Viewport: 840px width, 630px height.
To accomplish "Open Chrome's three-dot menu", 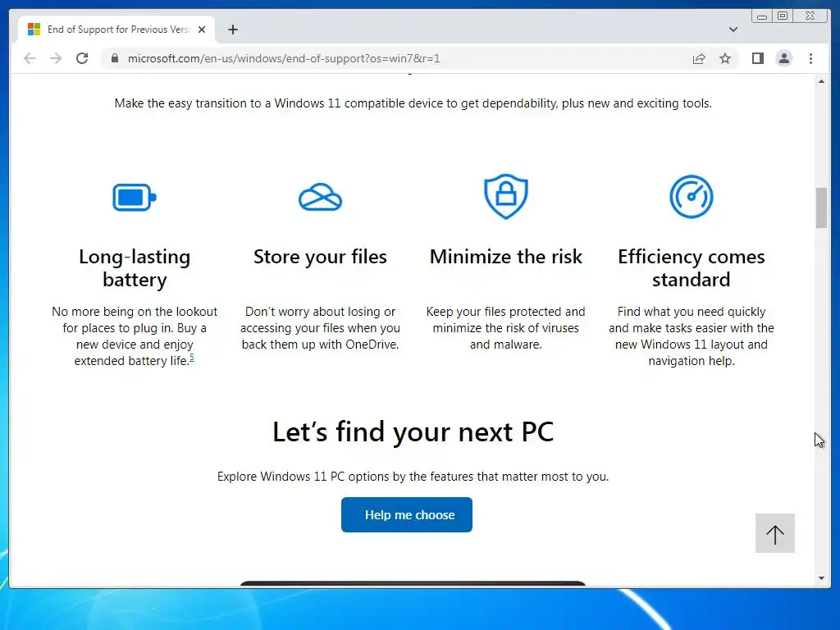I will click(x=810, y=58).
